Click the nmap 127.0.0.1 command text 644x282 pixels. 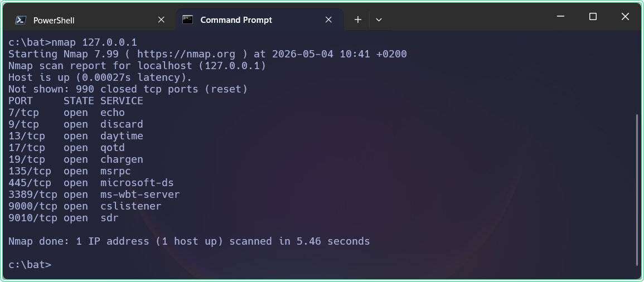[x=94, y=42]
